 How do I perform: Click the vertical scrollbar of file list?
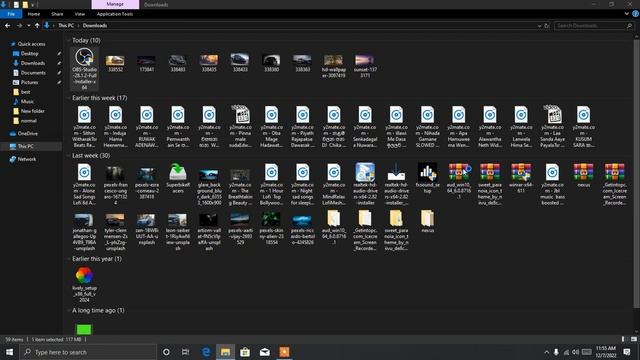636,173
